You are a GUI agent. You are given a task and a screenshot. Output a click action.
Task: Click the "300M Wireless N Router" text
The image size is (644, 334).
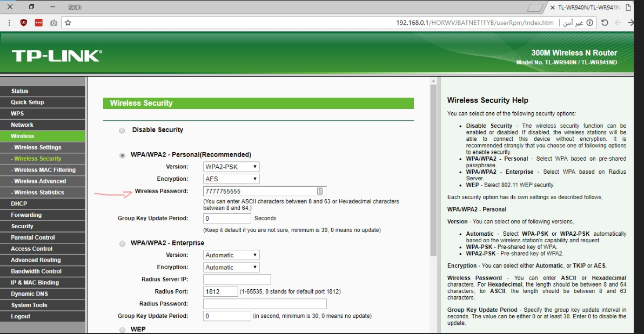pos(574,53)
